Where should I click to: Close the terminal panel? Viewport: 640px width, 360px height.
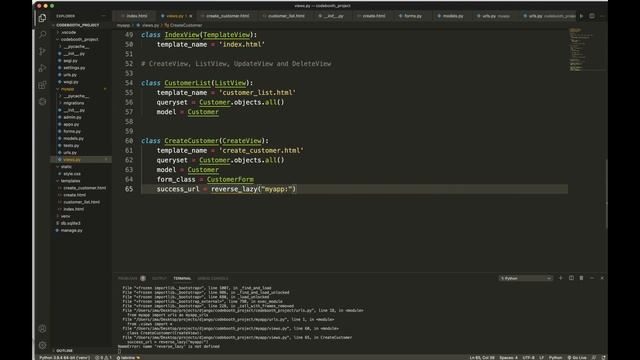pos(602,278)
